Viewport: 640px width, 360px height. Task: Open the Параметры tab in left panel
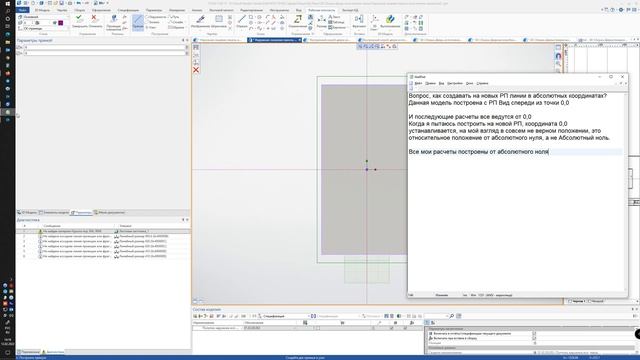(81, 213)
